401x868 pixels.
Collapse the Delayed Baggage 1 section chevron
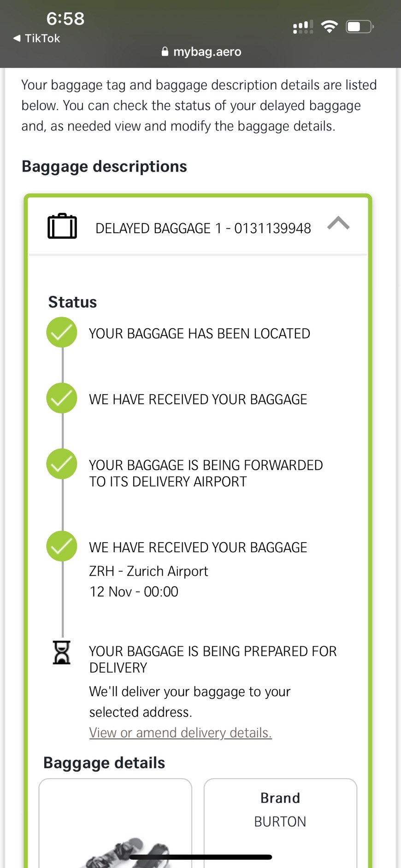(338, 224)
